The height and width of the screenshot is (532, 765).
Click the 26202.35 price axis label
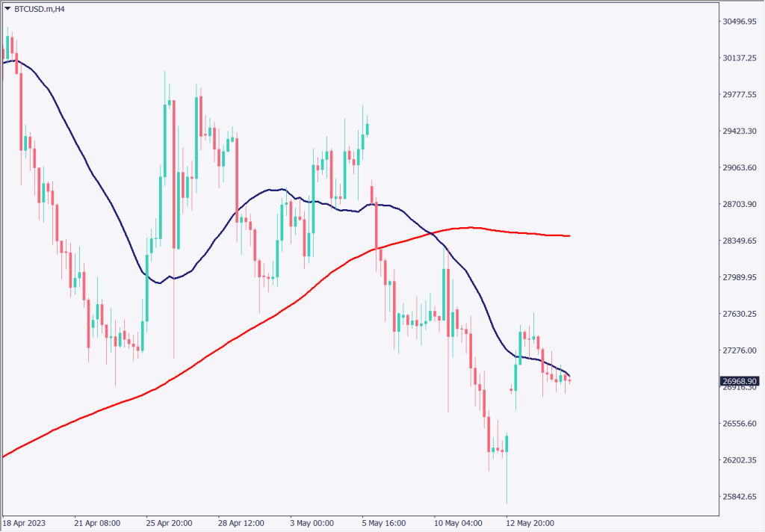(740, 460)
